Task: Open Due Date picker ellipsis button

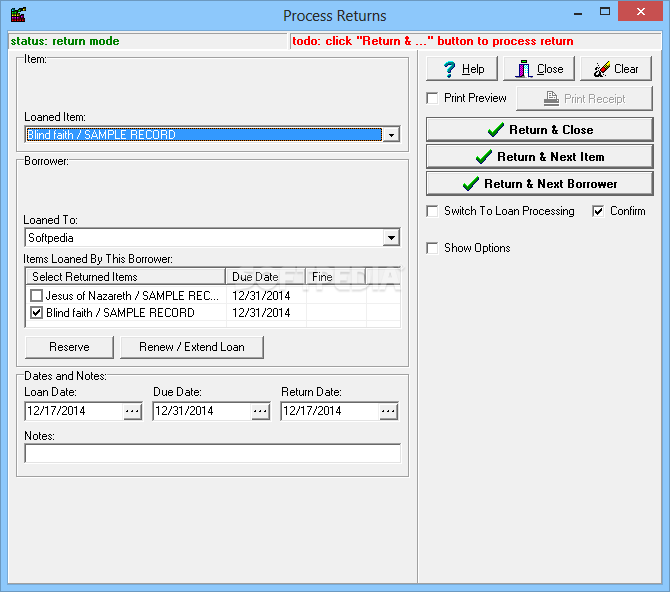Action: 260,411
